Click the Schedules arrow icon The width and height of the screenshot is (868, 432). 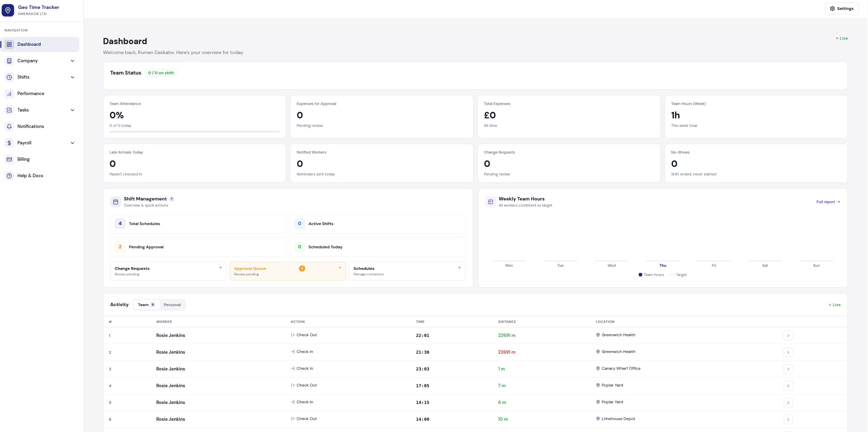(x=459, y=267)
